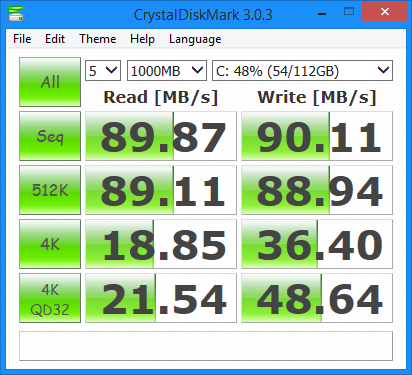Open the Edit menu
Screen dimensions: 412x375
pos(55,39)
